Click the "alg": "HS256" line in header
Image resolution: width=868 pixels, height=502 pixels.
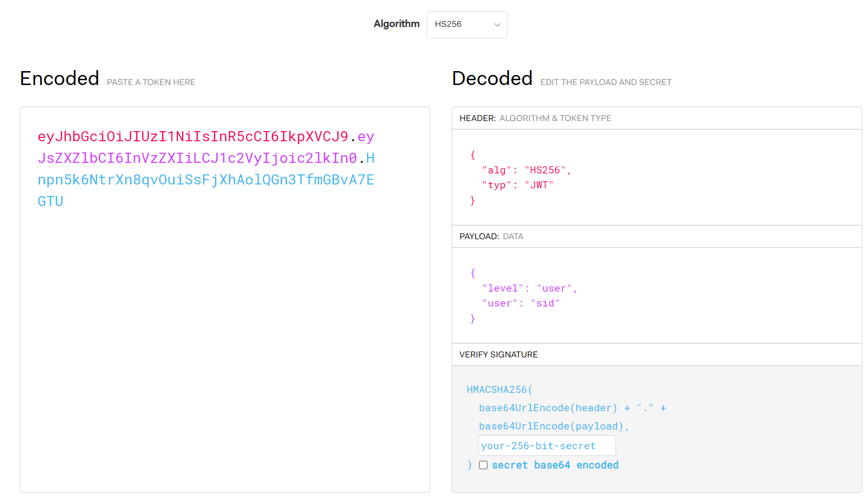click(x=527, y=170)
